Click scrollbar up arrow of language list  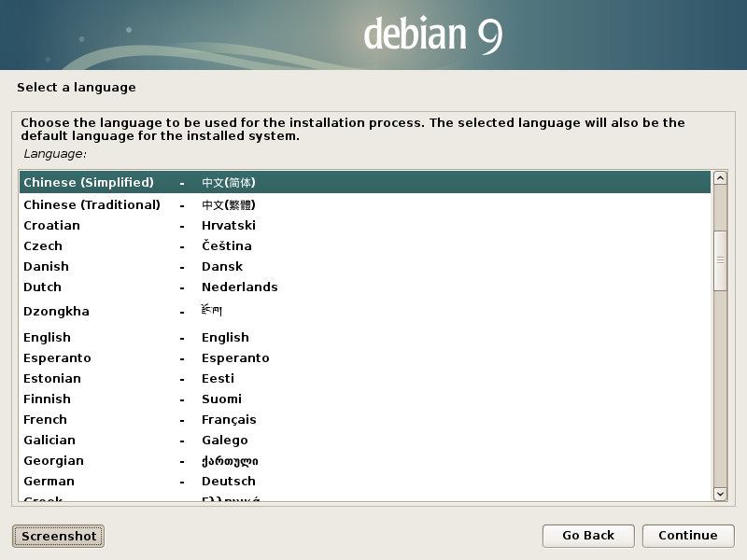coord(720,178)
